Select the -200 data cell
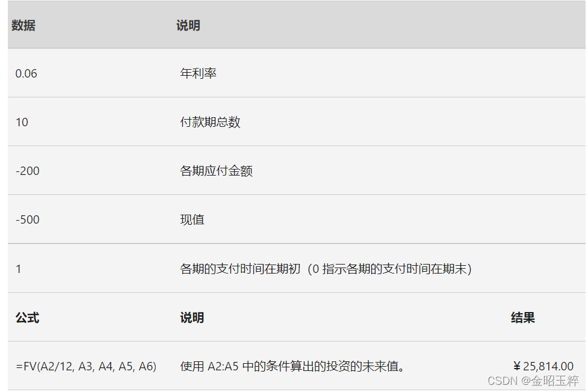This screenshot has width=588, height=392. [28, 171]
